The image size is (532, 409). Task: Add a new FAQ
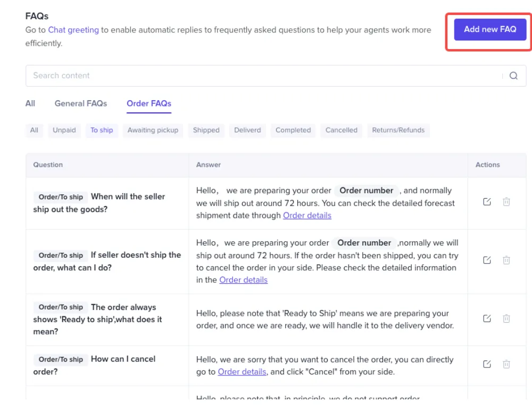click(490, 29)
